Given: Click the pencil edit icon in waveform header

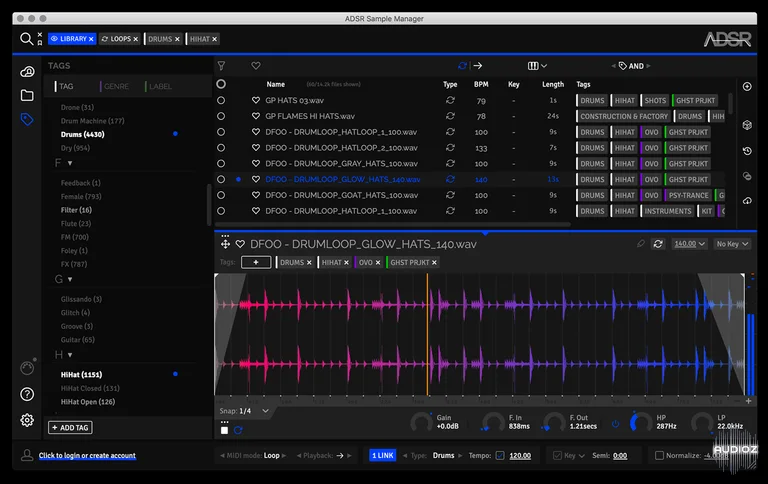Looking at the screenshot, I should pos(640,243).
